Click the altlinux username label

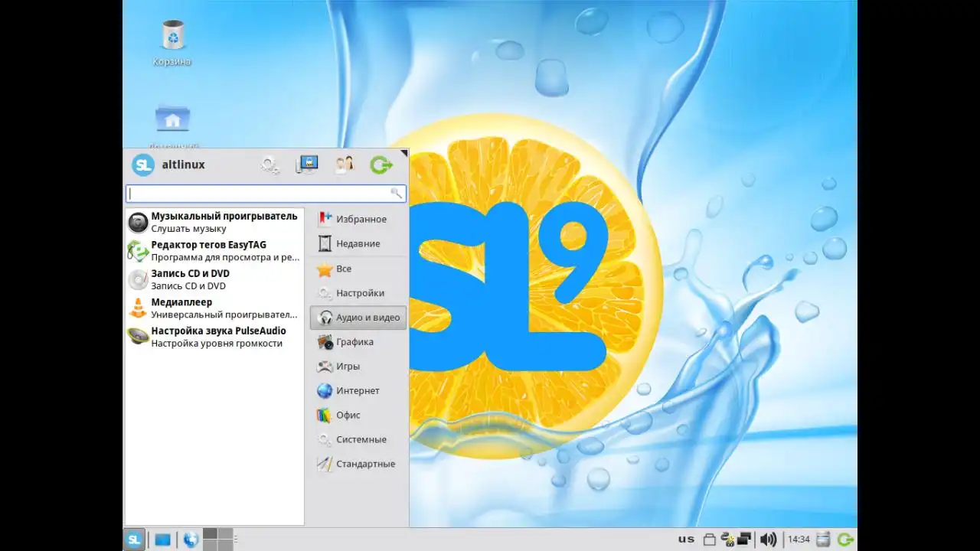click(183, 165)
